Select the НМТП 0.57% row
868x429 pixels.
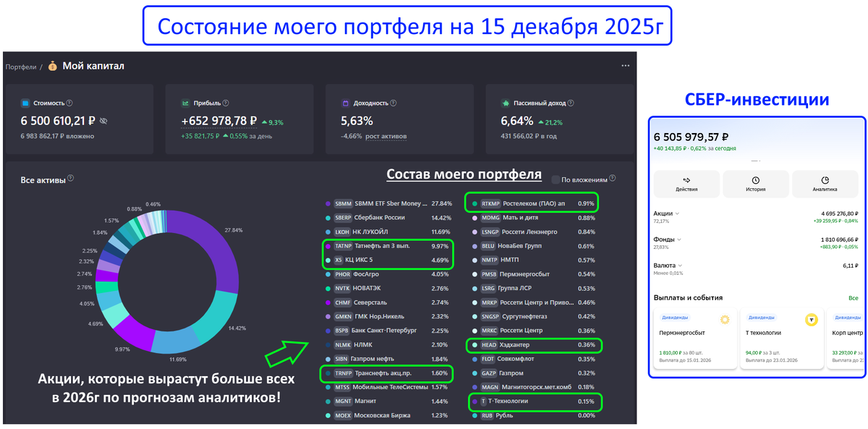[535, 260]
